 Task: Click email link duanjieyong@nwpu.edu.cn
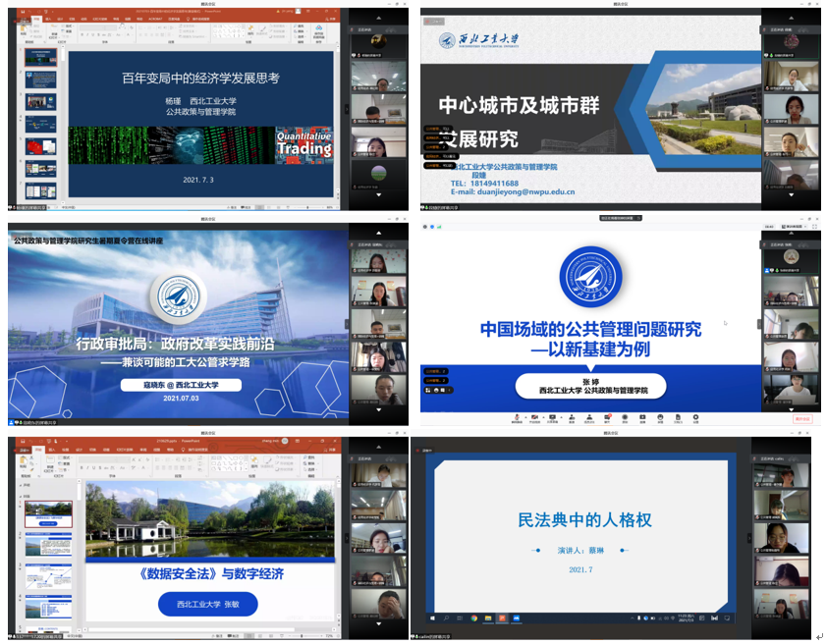coord(525,193)
